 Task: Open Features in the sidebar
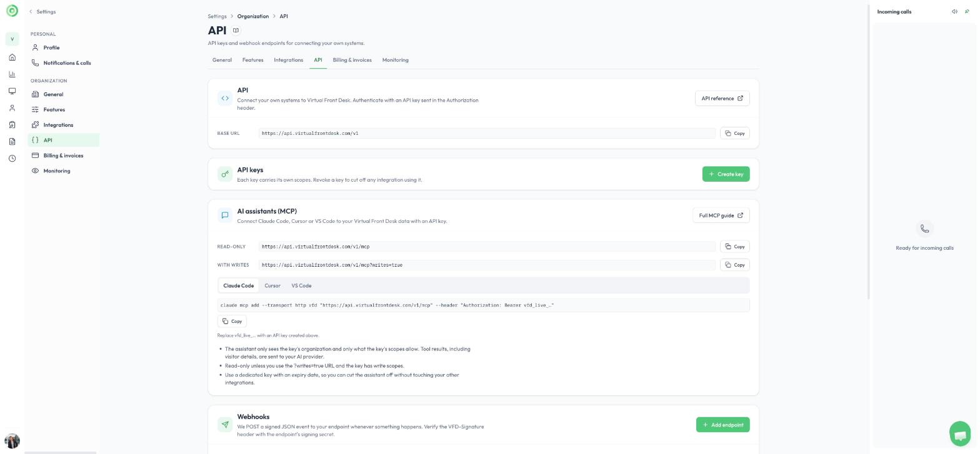click(x=63, y=110)
